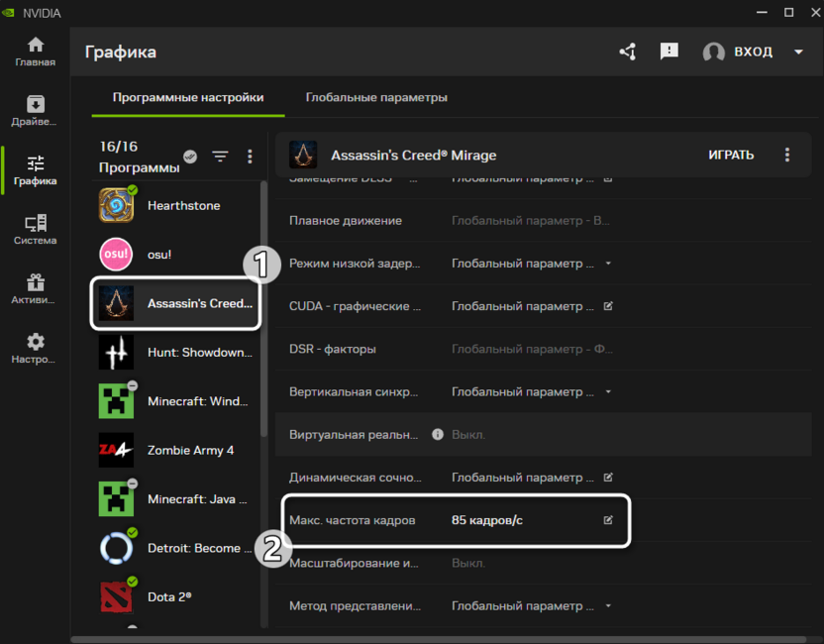Viewport: 824px width, 644px height.
Task: Click the DSR - факторы setting row
Action: 544,349
